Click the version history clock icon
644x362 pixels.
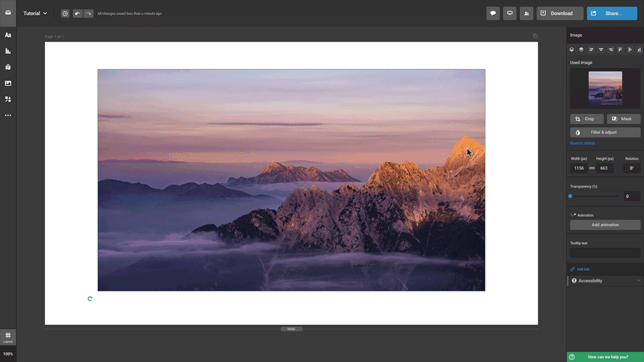(65, 13)
